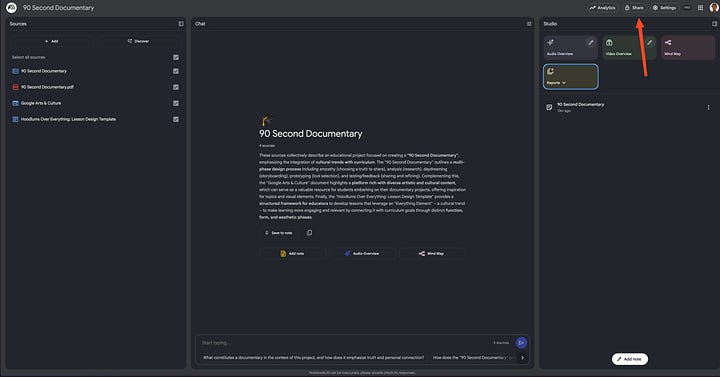Open Discover sources
Image resolution: width=720 pixels, height=377 pixels.
pyautogui.click(x=138, y=41)
